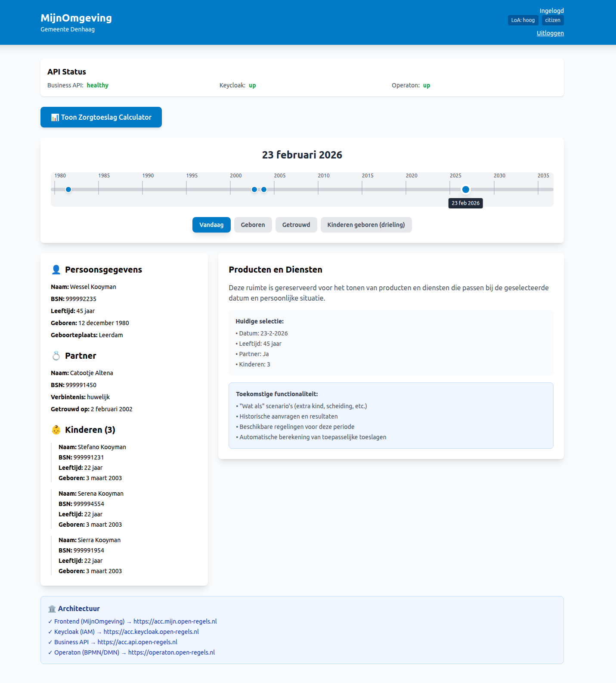Click the 2000 label on the timeline
The width and height of the screenshot is (616, 683).
236,176
